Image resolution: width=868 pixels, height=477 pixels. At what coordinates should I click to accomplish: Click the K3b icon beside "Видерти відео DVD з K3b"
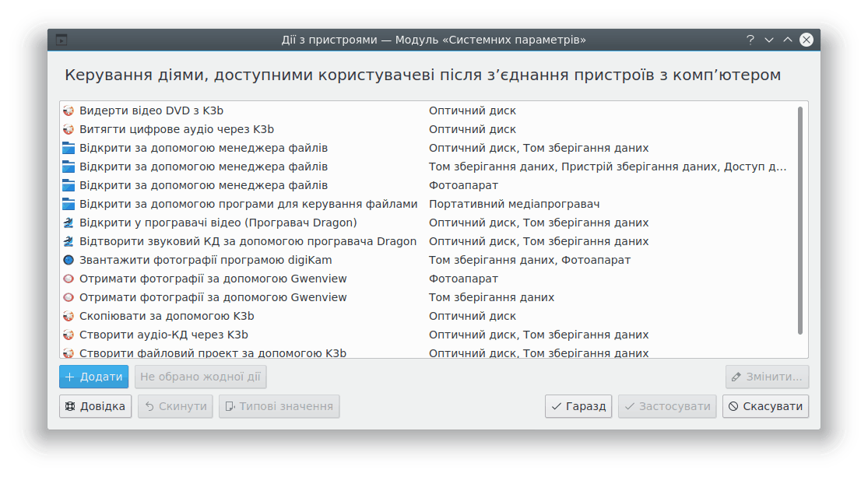coord(69,110)
